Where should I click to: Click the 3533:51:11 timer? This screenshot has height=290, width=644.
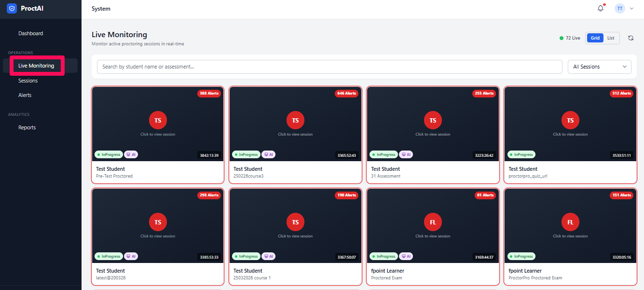tap(622, 155)
